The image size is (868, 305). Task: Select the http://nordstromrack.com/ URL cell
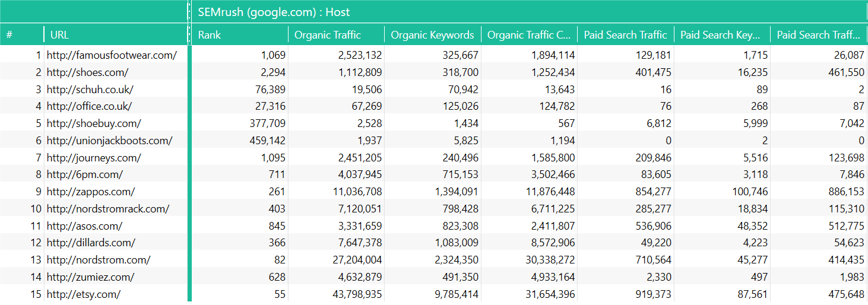coord(108,209)
